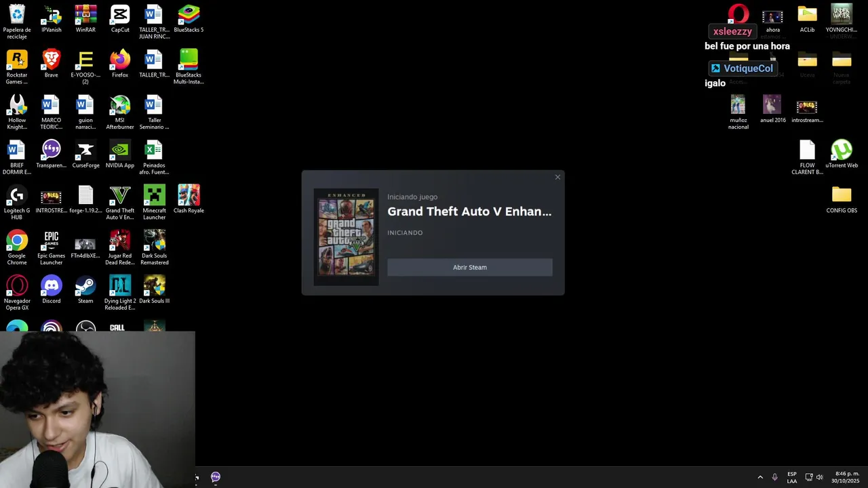Select the MARCO TEORIC Word document
Viewport: 868px width, 488px height.
point(52,113)
